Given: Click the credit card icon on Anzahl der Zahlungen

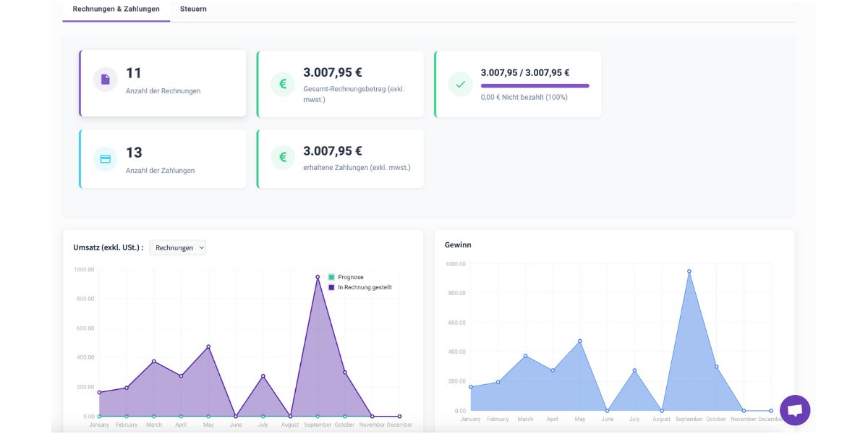Looking at the screenshot, I should pos(104,157).
